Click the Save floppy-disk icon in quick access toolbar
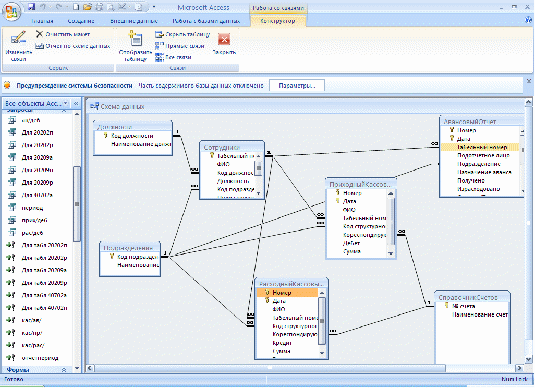The image size is (535, 388). pyautogui.click(x=31, y=7)
